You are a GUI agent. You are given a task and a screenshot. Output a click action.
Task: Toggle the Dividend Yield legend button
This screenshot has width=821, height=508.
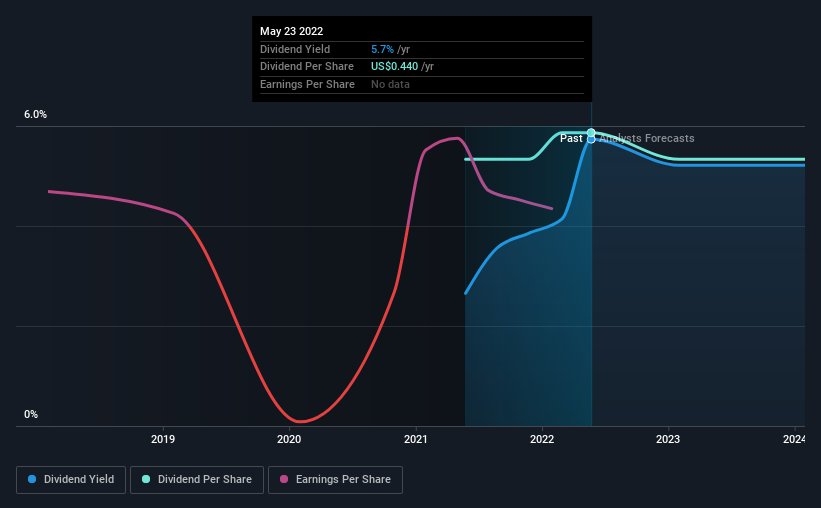pos(71,480)
